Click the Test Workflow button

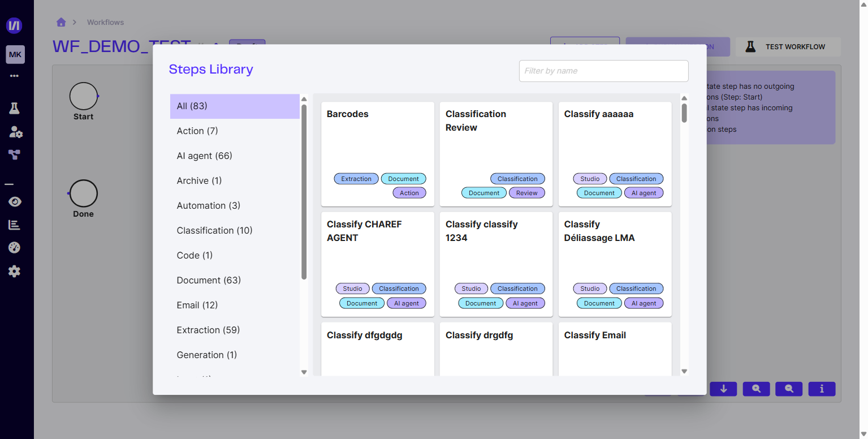tap(788, 47)
